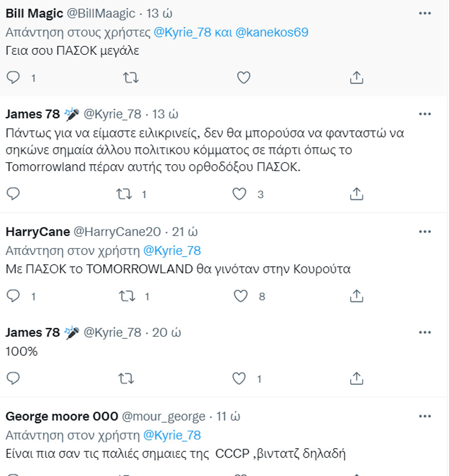Retweet James 78's 100% tweet

tap(126, 379)
